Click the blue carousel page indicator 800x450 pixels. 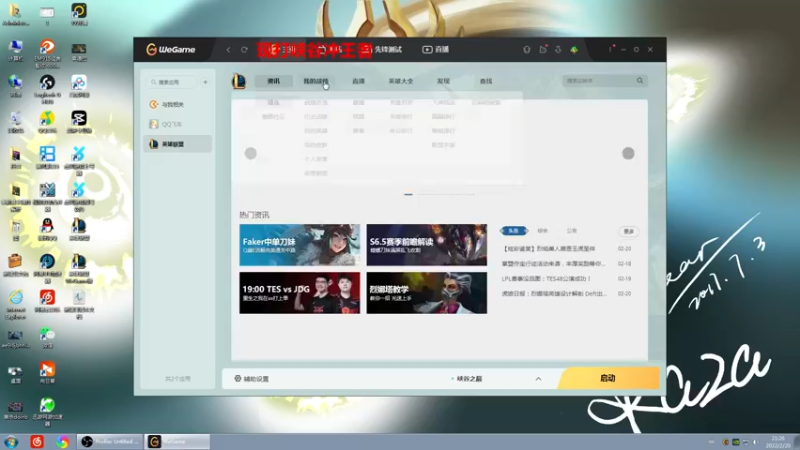[x=408, y=194]
